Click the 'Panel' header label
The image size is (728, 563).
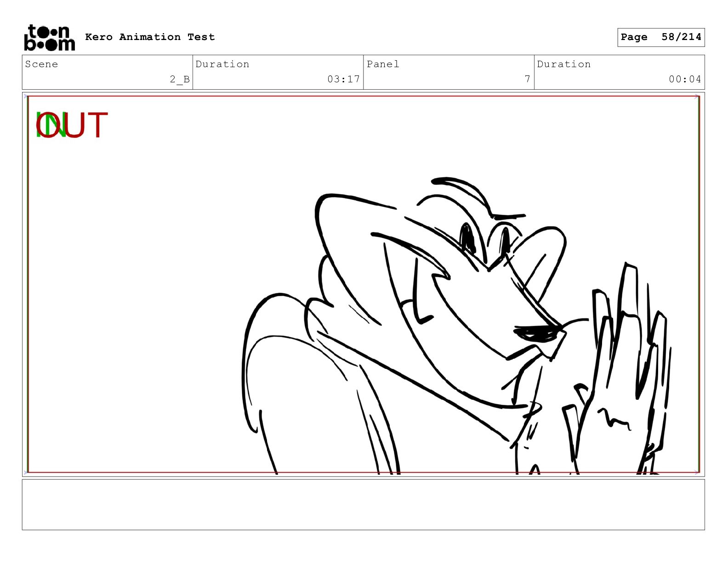coord(383,64)
